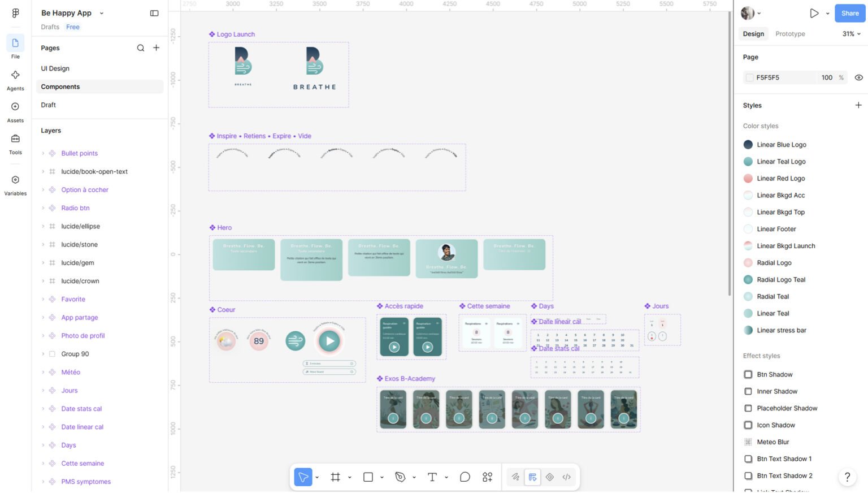Search pages with magnifier icon
The height and width of the screenshot is (493, 868).
point(141,48)
